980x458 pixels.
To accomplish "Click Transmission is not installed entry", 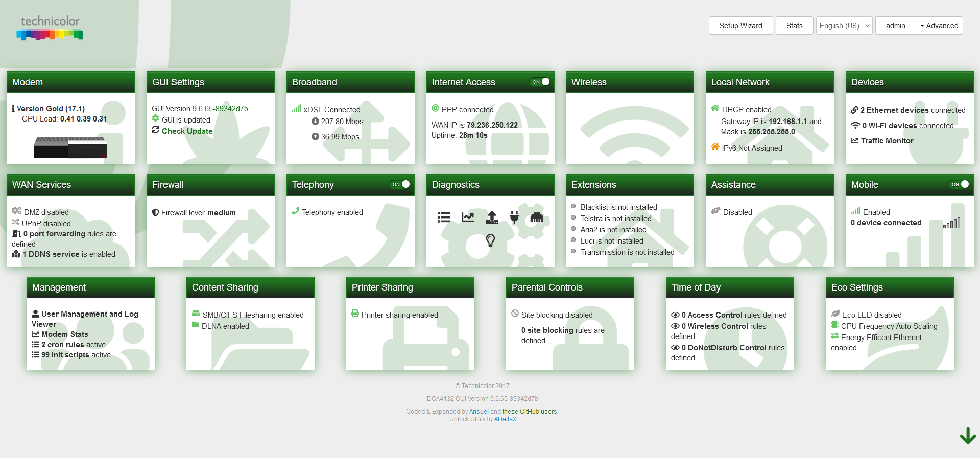I will [627, 252].
